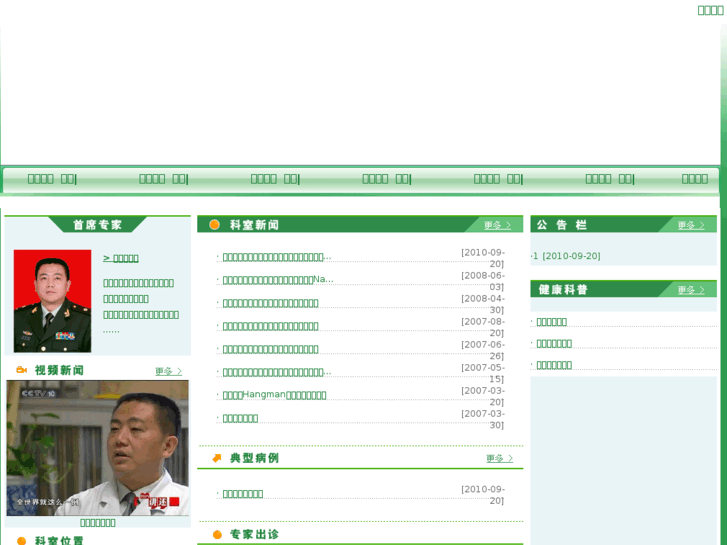Open news link containing "Hangman"
This screenshot has width=727, height=545.
pyautogui.click(x=274, y=395)
